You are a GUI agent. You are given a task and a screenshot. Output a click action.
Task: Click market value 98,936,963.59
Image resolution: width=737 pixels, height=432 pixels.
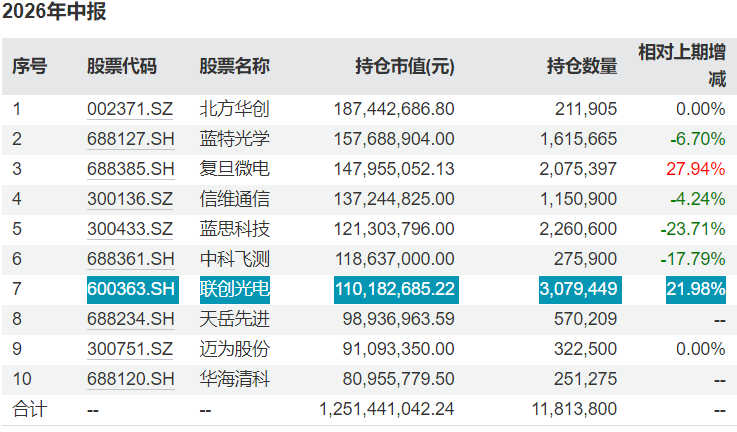point(399,320)
